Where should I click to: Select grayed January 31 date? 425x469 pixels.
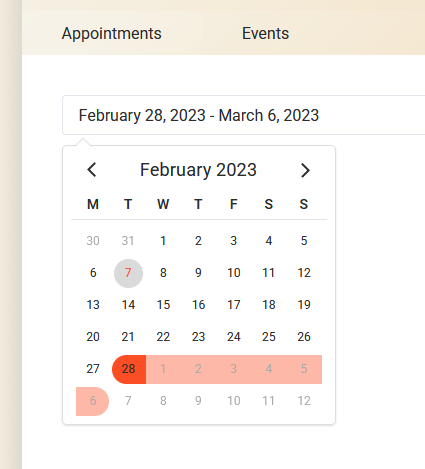click(x=128, y=241)
